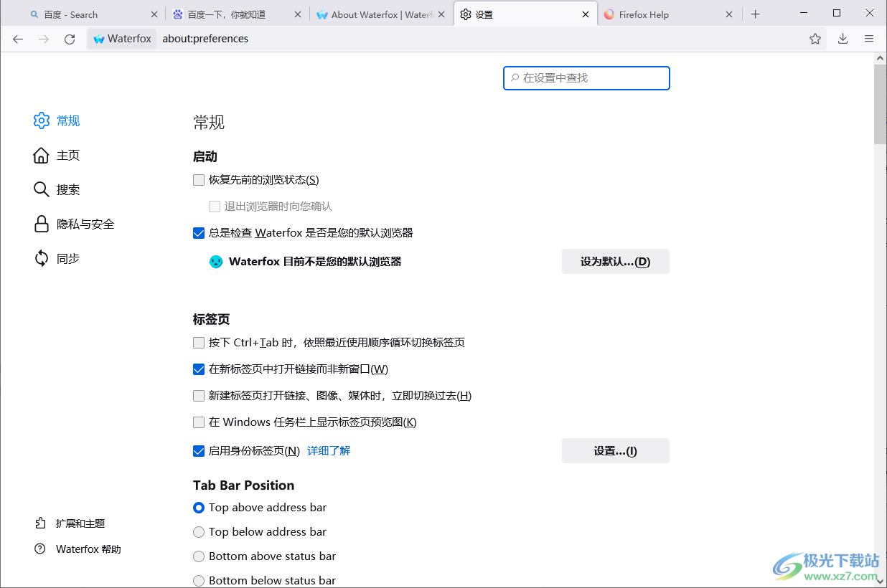887x588 pixels.
Task: Click the 设为默认 button
Action: pyautogui.click(x=616, y=262)
